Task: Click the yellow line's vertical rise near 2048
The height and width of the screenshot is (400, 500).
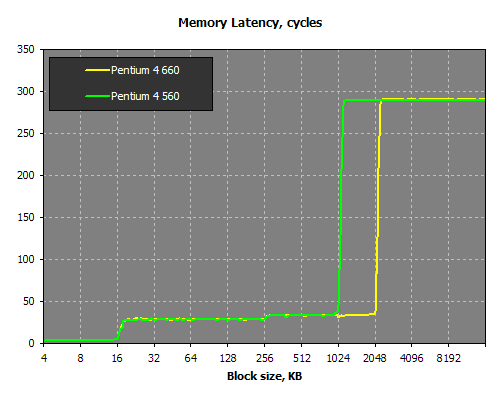Action: 378,207
